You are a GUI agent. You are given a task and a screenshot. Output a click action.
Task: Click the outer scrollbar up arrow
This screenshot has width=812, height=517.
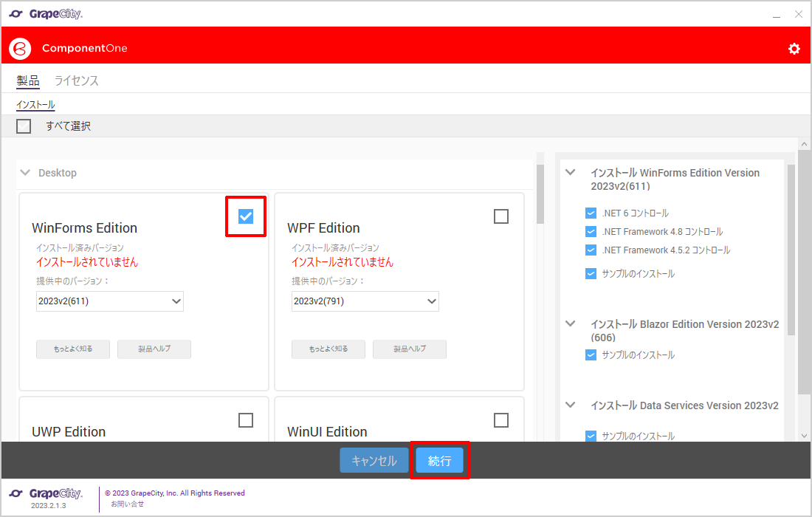pyautogui.click(x=804, y=144)
